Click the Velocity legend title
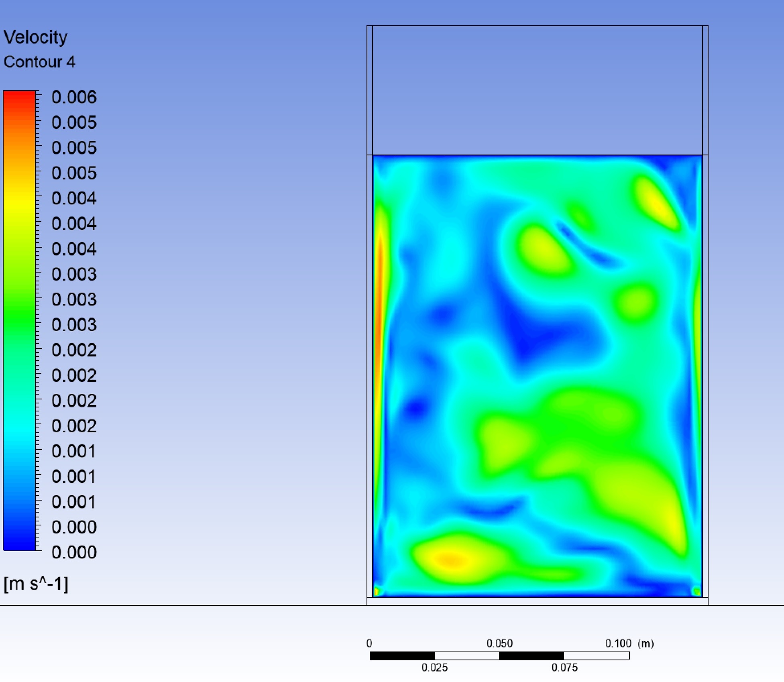 click(35, 37)
